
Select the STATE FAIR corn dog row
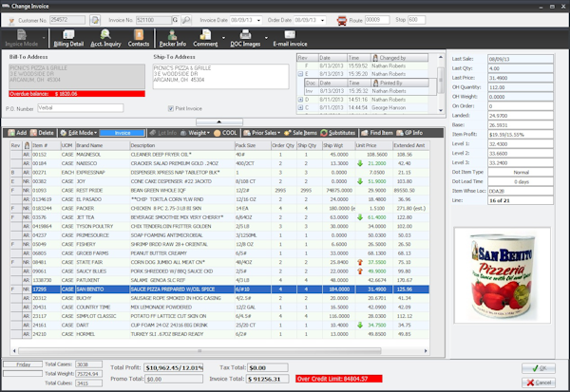point(220,262)
